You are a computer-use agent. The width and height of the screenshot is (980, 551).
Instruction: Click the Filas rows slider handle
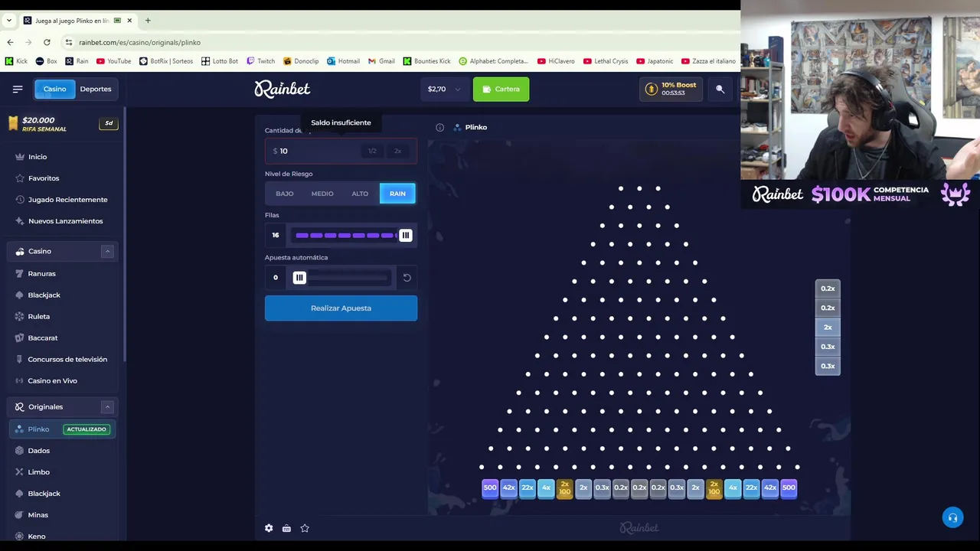(x=405, y=235)
